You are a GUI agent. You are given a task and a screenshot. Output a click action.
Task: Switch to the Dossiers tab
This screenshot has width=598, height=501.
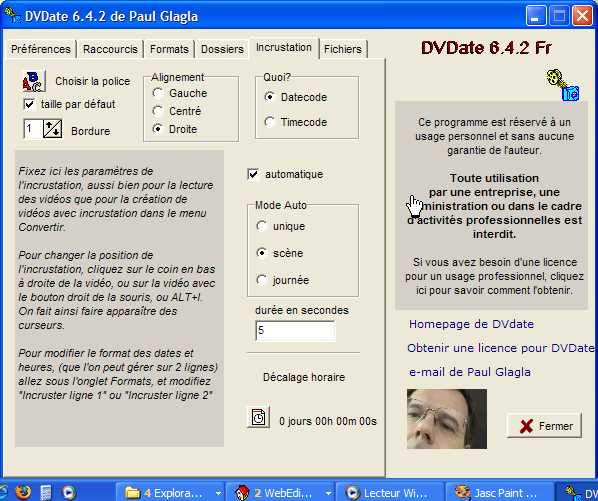(x=222, y=49)
